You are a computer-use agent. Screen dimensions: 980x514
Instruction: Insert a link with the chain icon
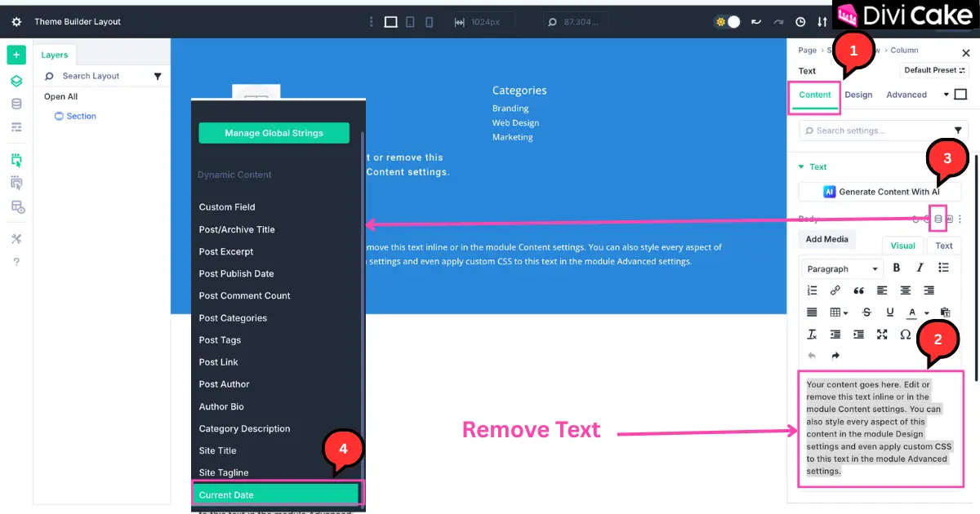835,290
